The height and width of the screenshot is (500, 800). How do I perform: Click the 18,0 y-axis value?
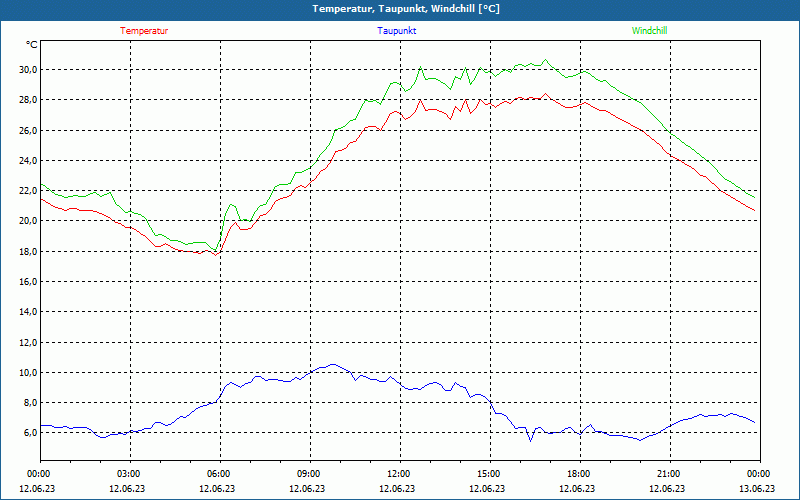[29, 251]
